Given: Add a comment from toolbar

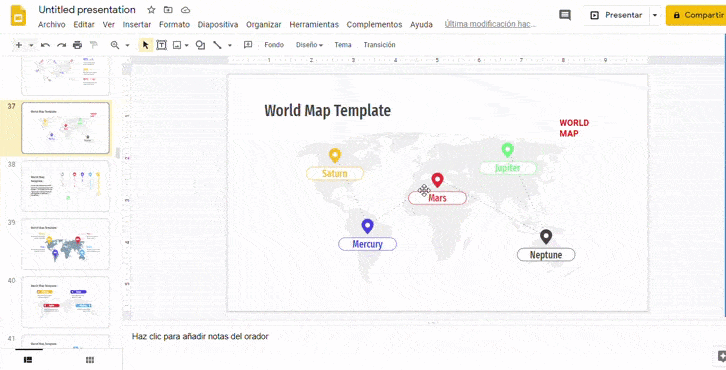Looking at the screenshot, I should coord(248,45).
